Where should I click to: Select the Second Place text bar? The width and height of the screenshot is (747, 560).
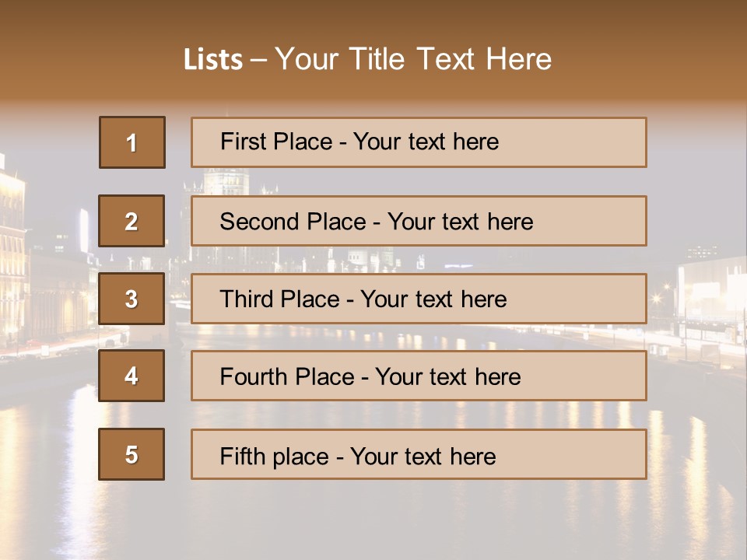pos(419,221)
